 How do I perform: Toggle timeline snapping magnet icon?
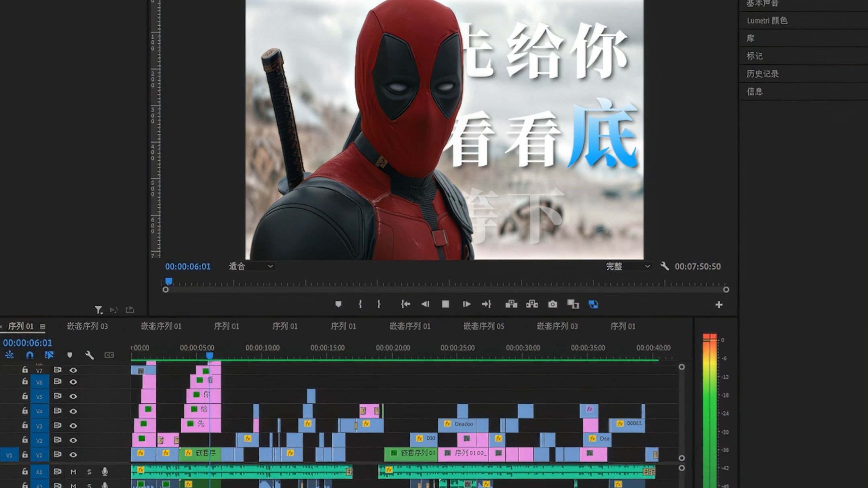[x=30, y=355]
